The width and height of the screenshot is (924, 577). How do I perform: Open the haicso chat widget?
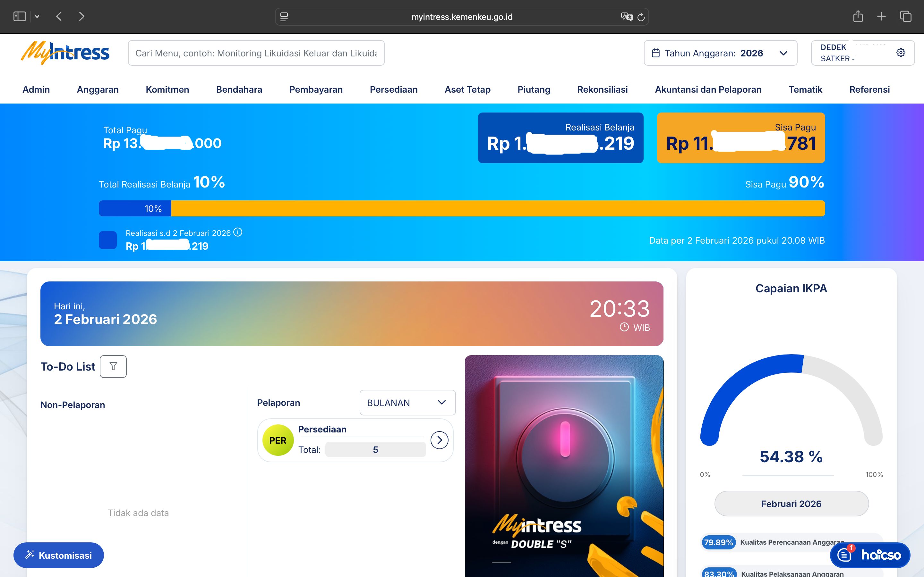point(870,555)
